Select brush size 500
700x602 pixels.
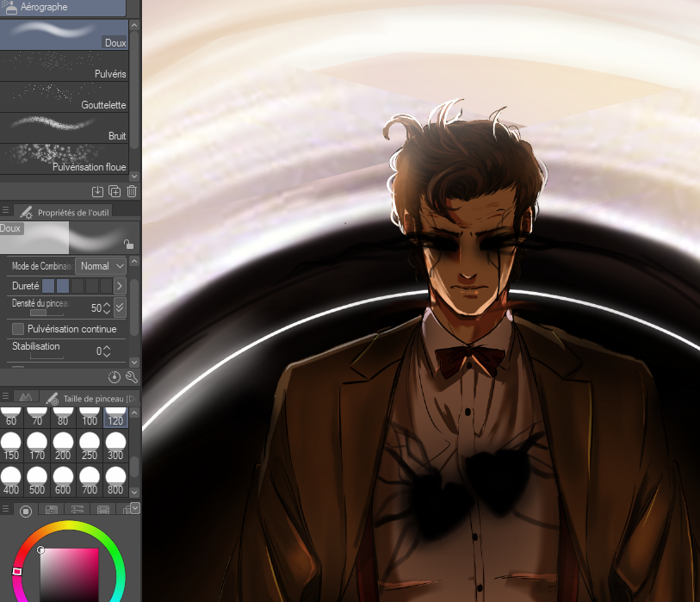(x=37, y=481)
